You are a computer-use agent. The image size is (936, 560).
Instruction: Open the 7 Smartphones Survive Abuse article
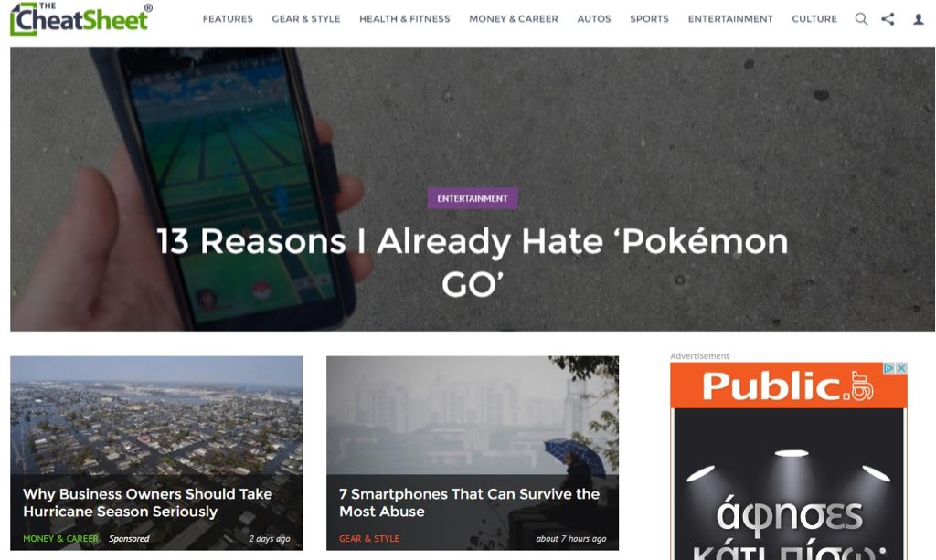pyautogui.click(x=469, y=502)
